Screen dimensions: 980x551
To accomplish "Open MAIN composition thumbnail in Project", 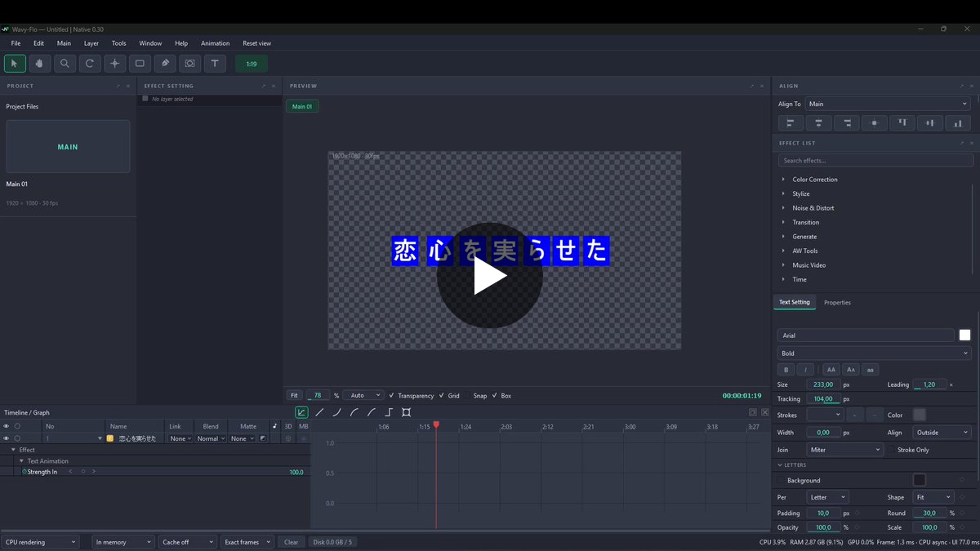I will (x=68, y=147).
